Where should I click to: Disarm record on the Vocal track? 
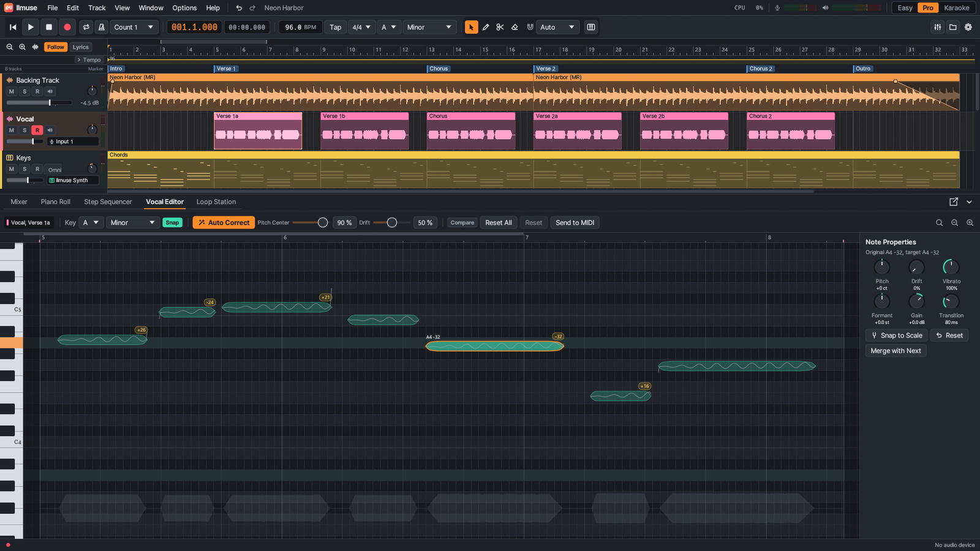pyautogui.click(x=37, y=130)
